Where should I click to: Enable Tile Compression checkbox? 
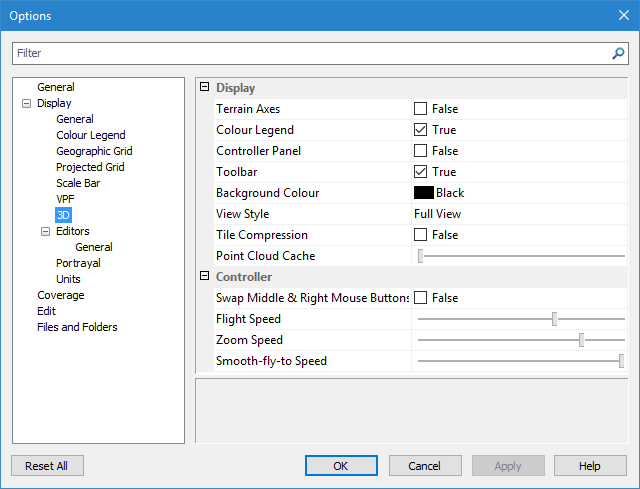point(421,235)
